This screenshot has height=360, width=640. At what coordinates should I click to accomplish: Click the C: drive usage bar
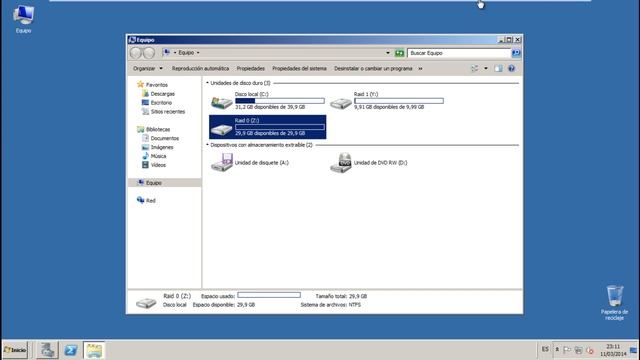click(280, 100)
